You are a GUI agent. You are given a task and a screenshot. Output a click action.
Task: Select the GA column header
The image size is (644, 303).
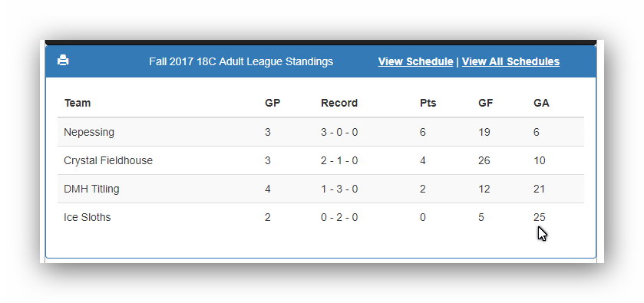pyautogui.click(x=541, y=103)
